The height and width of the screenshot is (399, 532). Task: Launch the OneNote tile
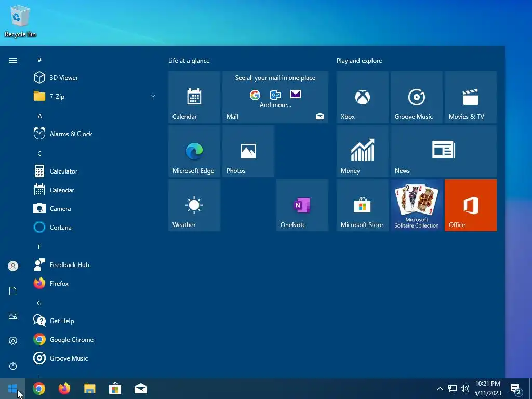[x=302, y=205]
